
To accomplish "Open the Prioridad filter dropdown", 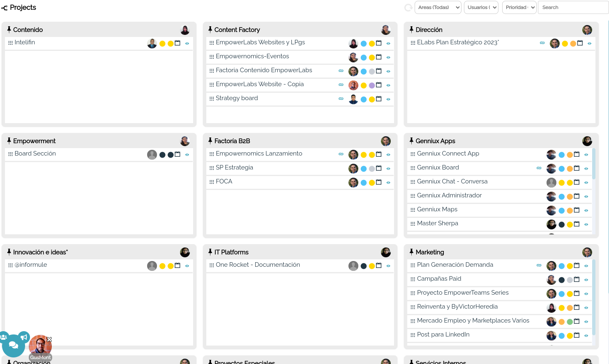I will pyautogui.click(x=519, y=7).
